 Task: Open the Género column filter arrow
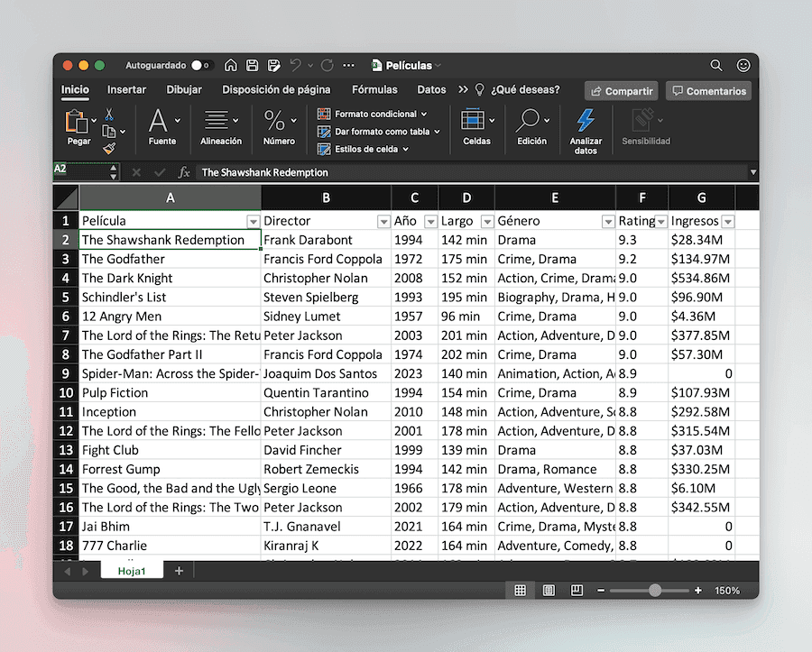[608, 222]
